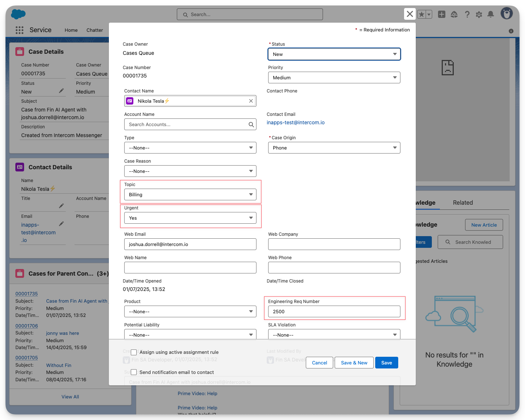Open the Priority dropdown showing Medium
The width and height of the screenshot is (525, 420).
click(x=334, y=77)
